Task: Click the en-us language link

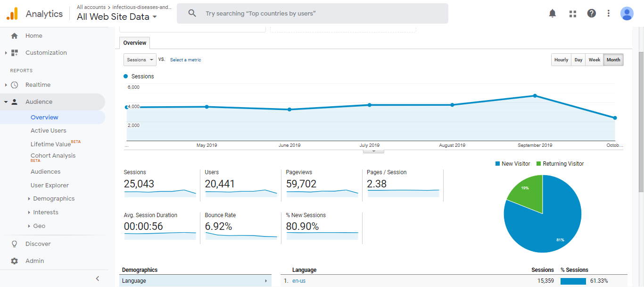Action: point(299,281)
